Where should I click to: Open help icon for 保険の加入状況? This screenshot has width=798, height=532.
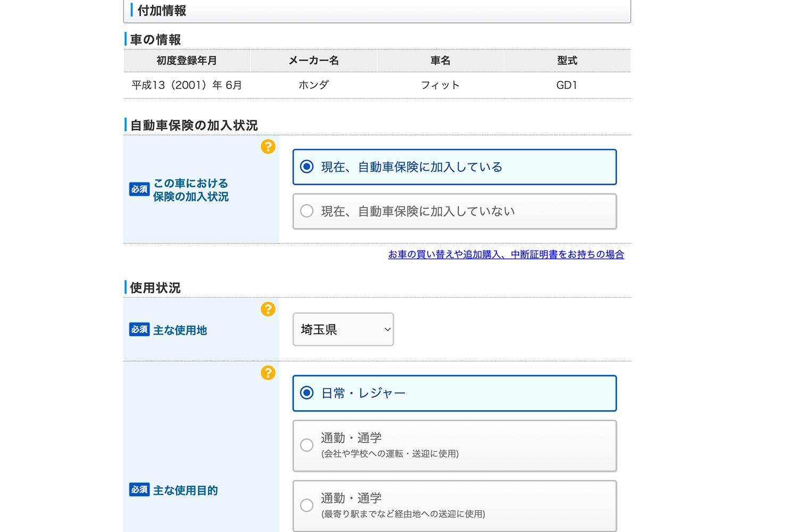point(268,146)
